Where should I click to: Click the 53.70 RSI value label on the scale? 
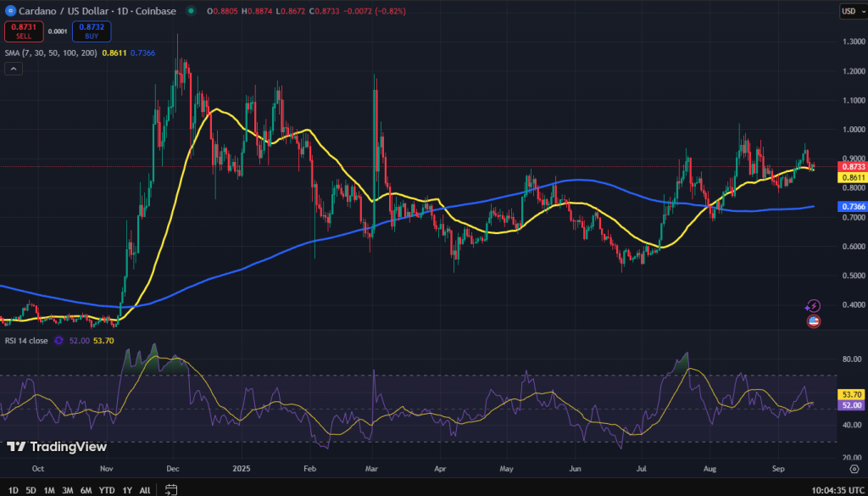(852, 393)
